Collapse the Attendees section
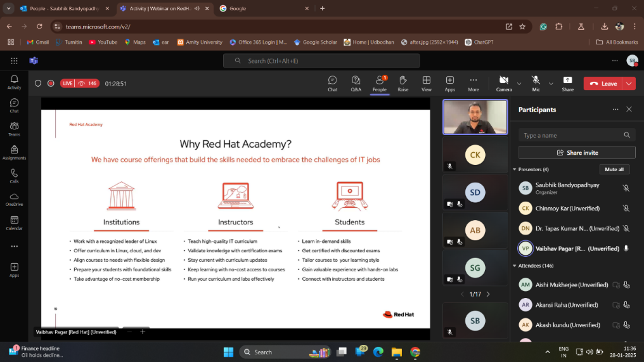 [514, 266]
